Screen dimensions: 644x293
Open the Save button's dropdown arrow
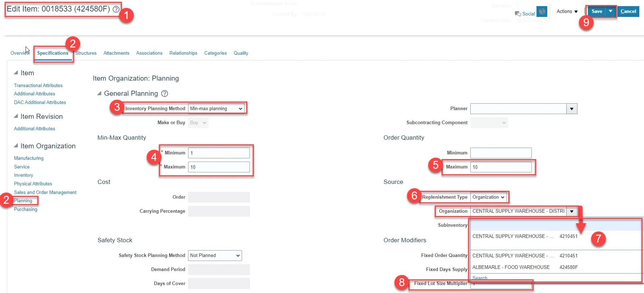click(x=611, y=11)
